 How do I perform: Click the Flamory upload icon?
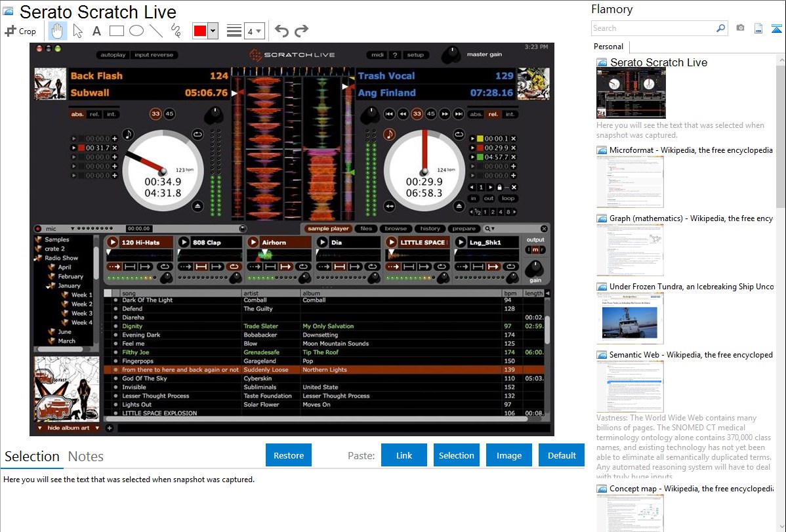776,28
